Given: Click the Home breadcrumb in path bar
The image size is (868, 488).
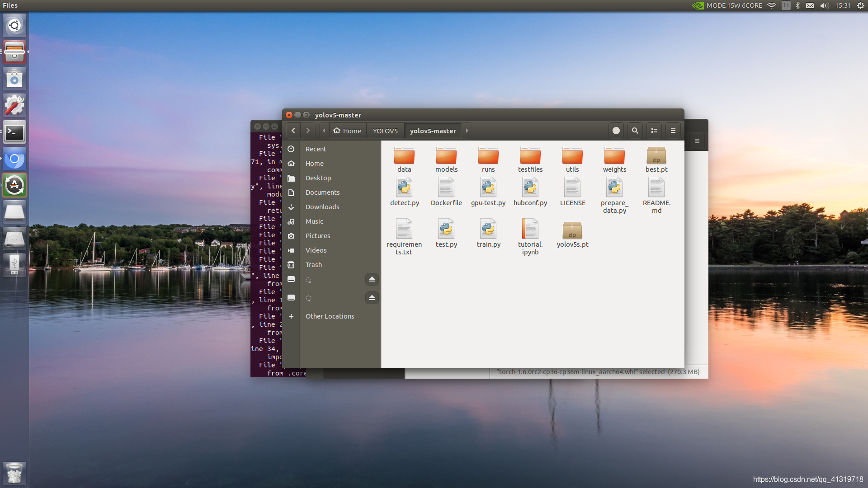Looking at the screenshot, I should click(347, 131).
